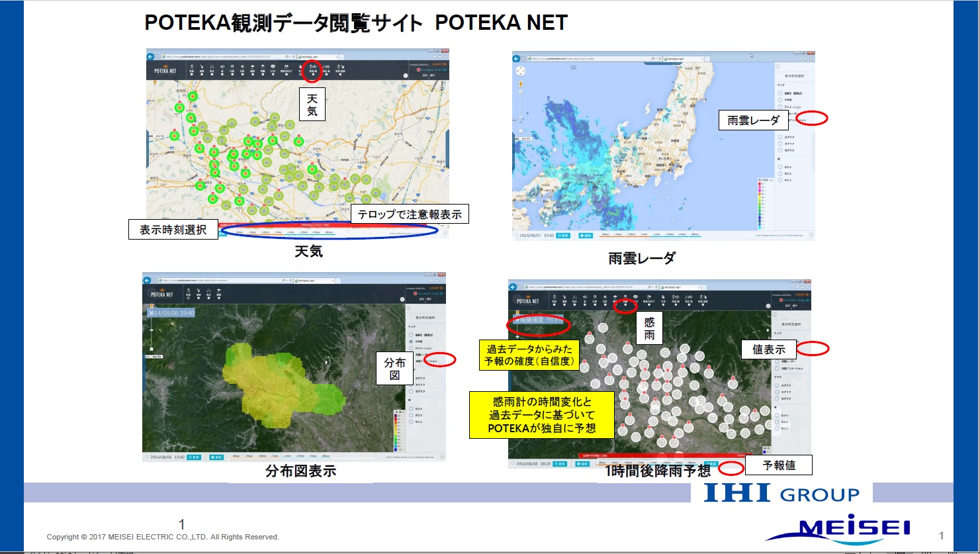Click the 更新 button in the 雨雲レーダ screenshot
Screen dimensions: 980x554
(563, 236)
